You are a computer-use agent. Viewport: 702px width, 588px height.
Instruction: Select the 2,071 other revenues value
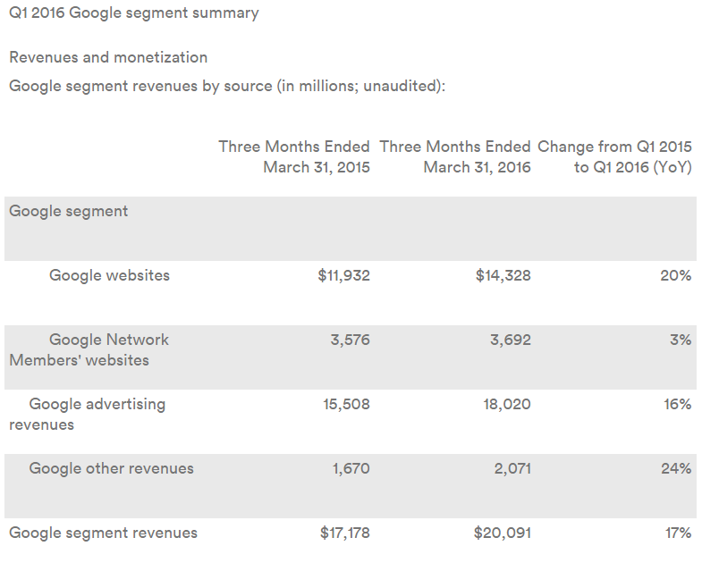tap(512, 468)
